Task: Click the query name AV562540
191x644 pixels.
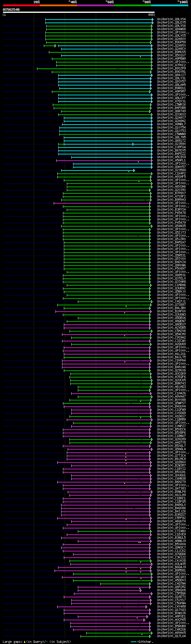Action: 11,10
